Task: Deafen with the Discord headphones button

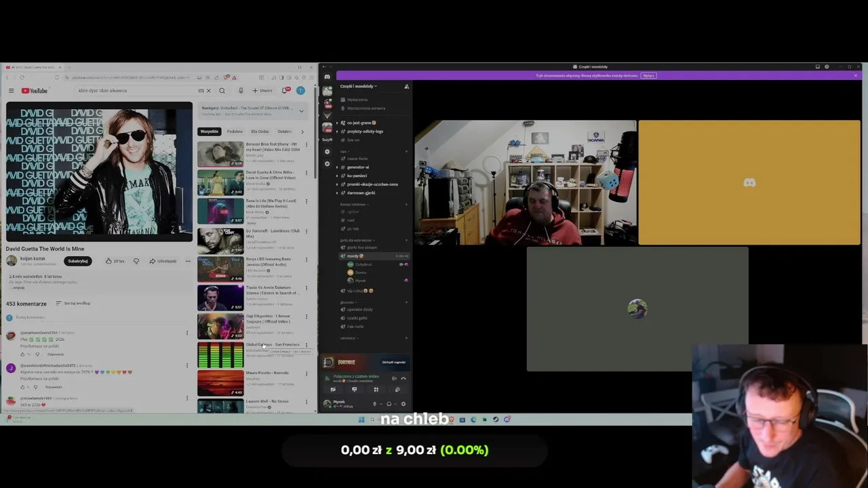Action: tap(389, 404)
